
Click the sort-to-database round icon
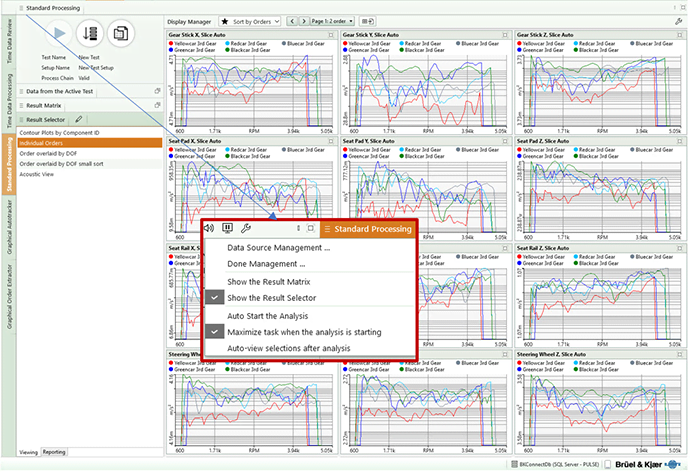(x=90, y=33)
